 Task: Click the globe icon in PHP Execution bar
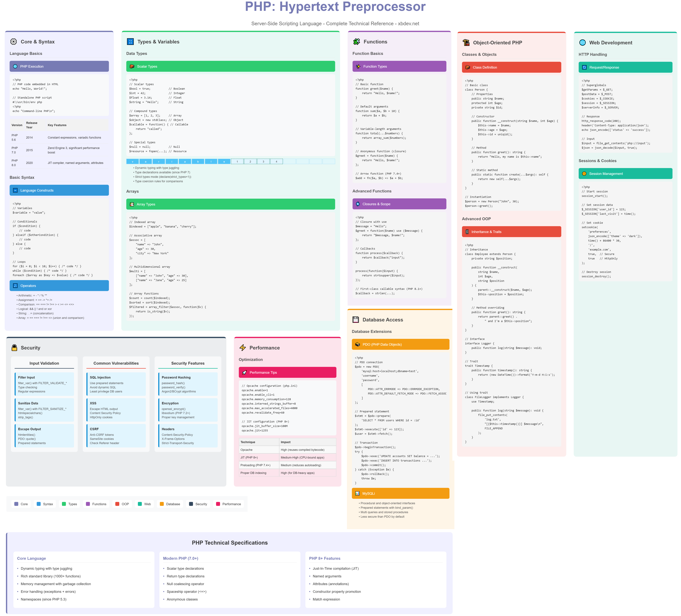point(15,67)
